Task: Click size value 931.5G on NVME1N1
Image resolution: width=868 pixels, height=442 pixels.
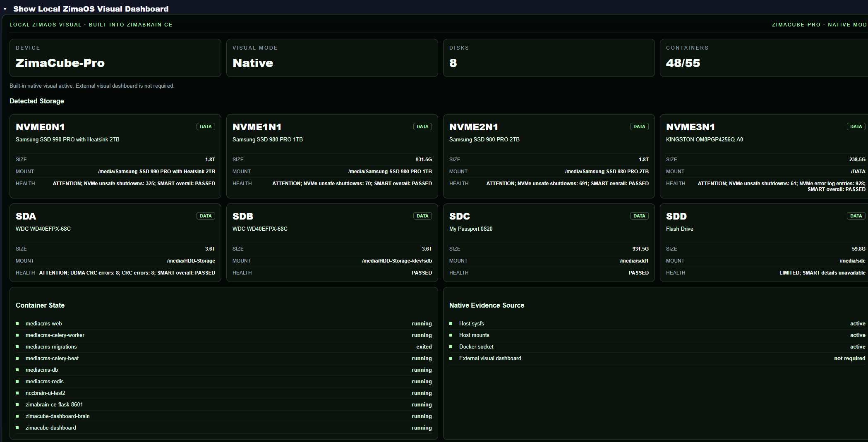Action: pyautogui.click(x=424, y=159)
